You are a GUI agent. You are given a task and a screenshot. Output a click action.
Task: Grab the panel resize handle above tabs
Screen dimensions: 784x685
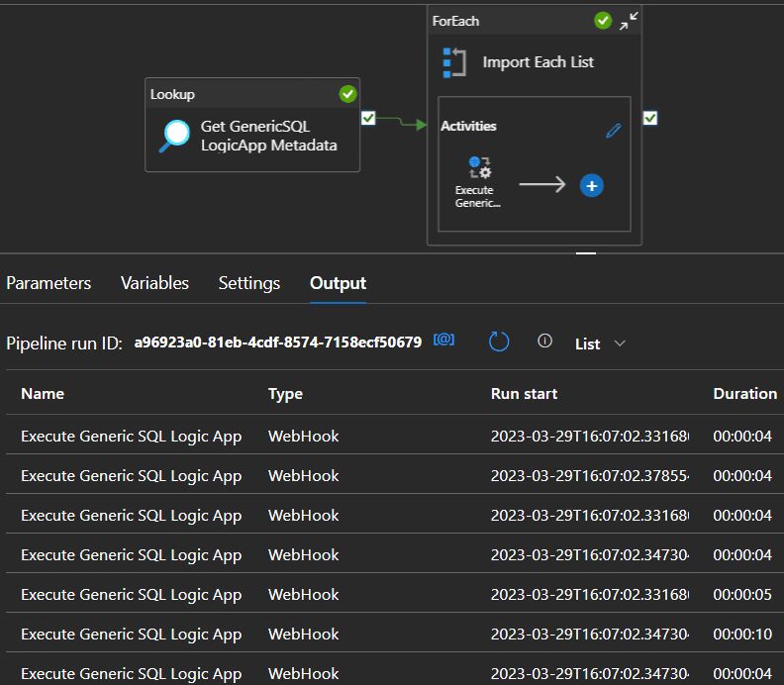(x=585, y=253)
